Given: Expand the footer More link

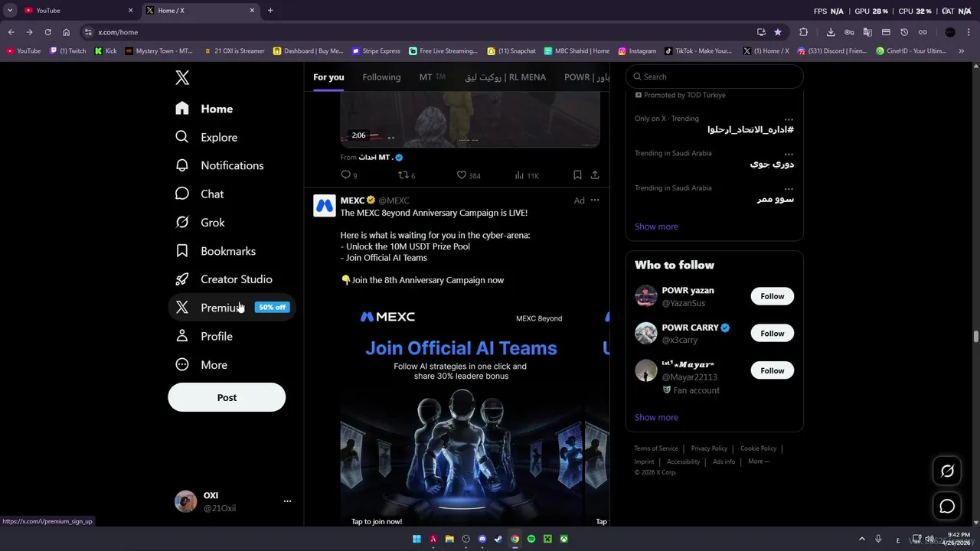Looking at the screenshot, I should pyautogui.click(x=759, y=461).
